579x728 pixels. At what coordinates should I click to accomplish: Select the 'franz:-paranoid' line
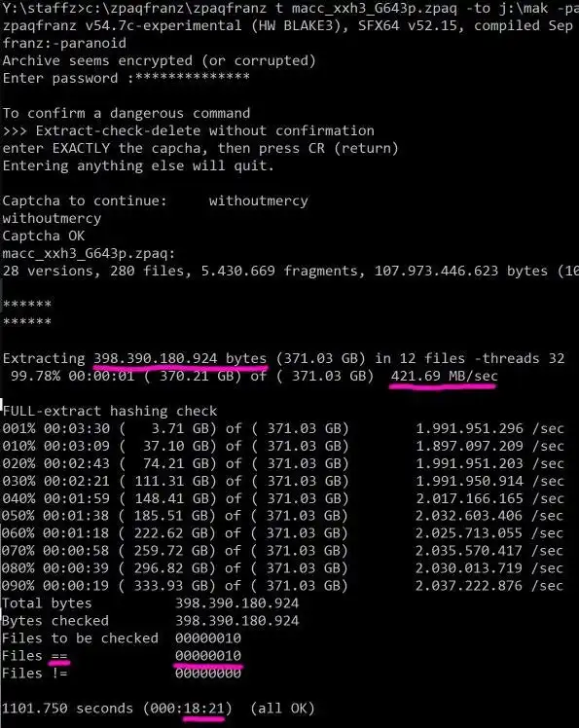click(x=64, y=43)
